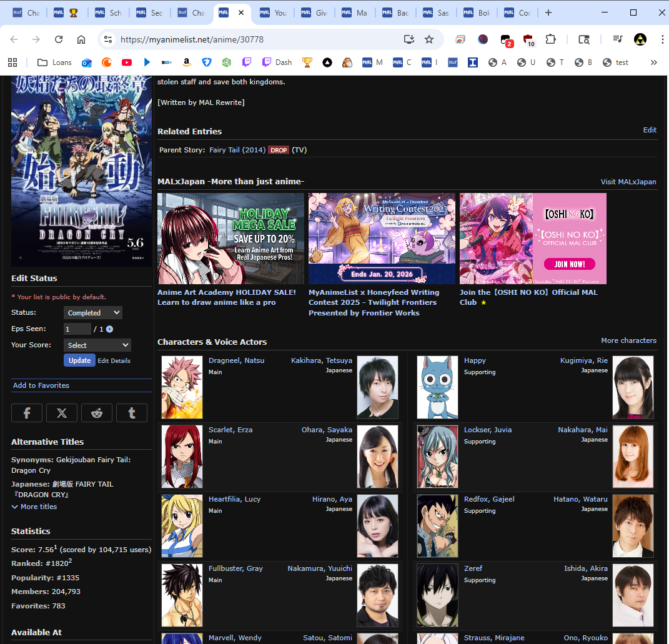
Task: Edit the Eps Seen input field
Action: (77, 329)
